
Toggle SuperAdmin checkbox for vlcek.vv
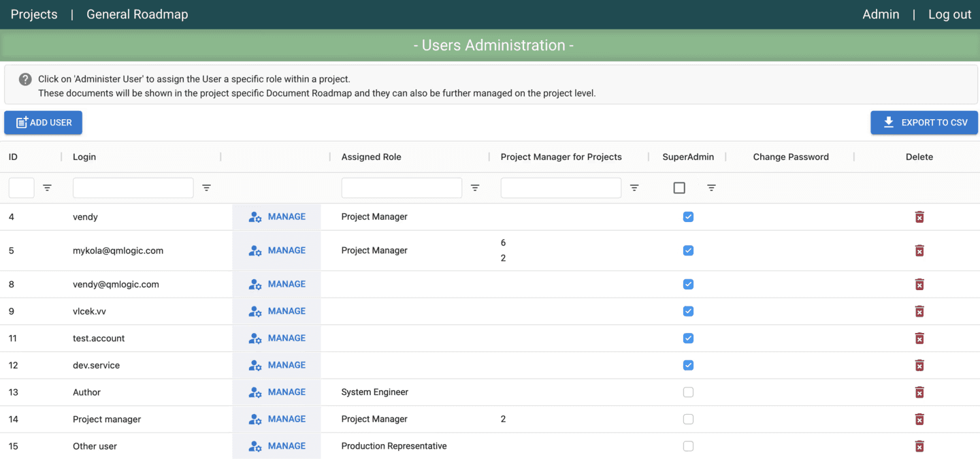click(688, 311)
